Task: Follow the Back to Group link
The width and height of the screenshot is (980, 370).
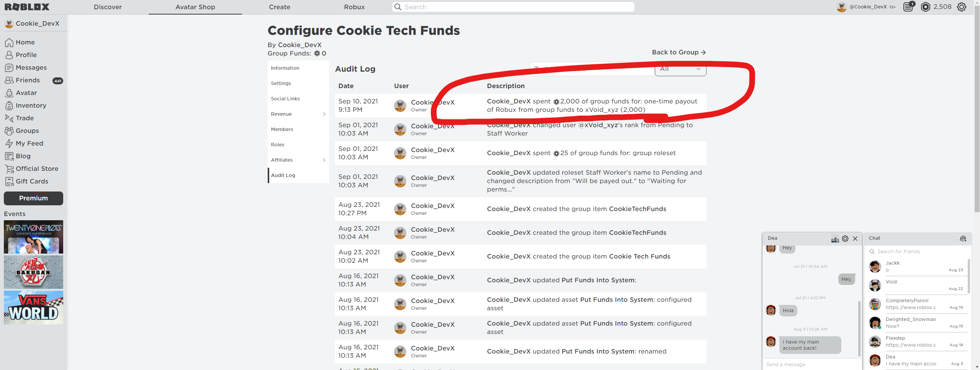Action: pyautogui.click(x=679, y=52)
